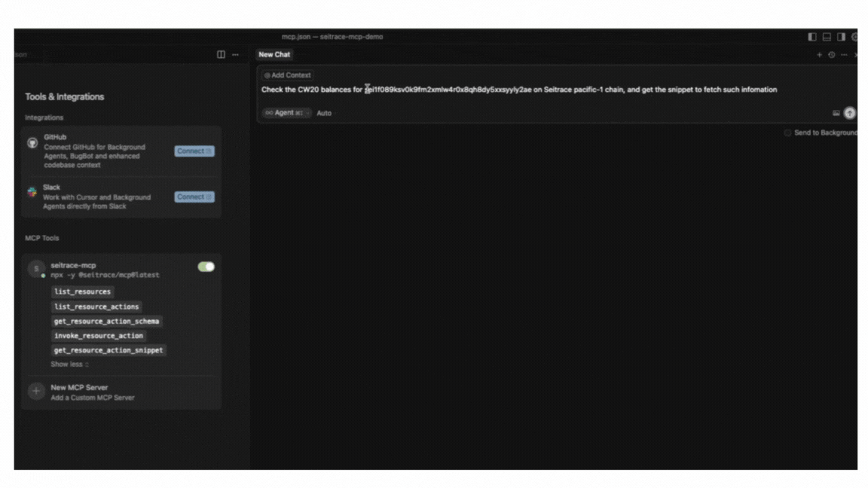
Task: Check the Send to Background option
Action: point(787,133)
